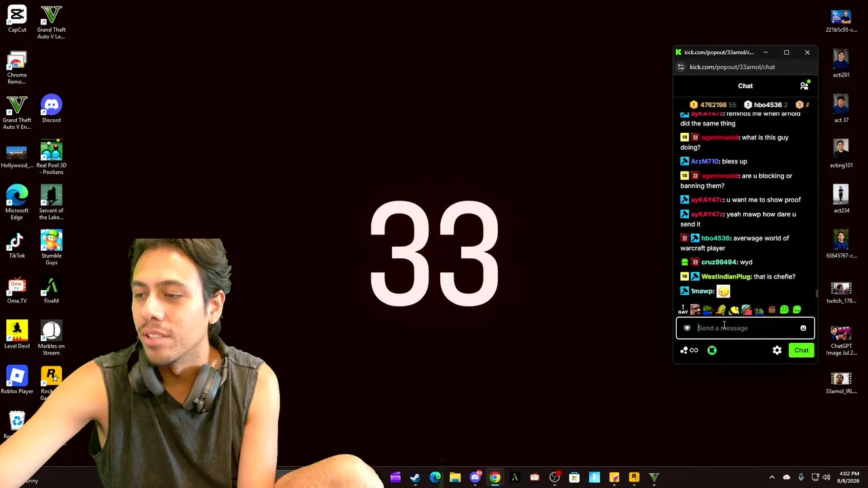
Task: Open 33arnol_IRL file on desktop
Action: pyautogui.click(x=841, y=384)
